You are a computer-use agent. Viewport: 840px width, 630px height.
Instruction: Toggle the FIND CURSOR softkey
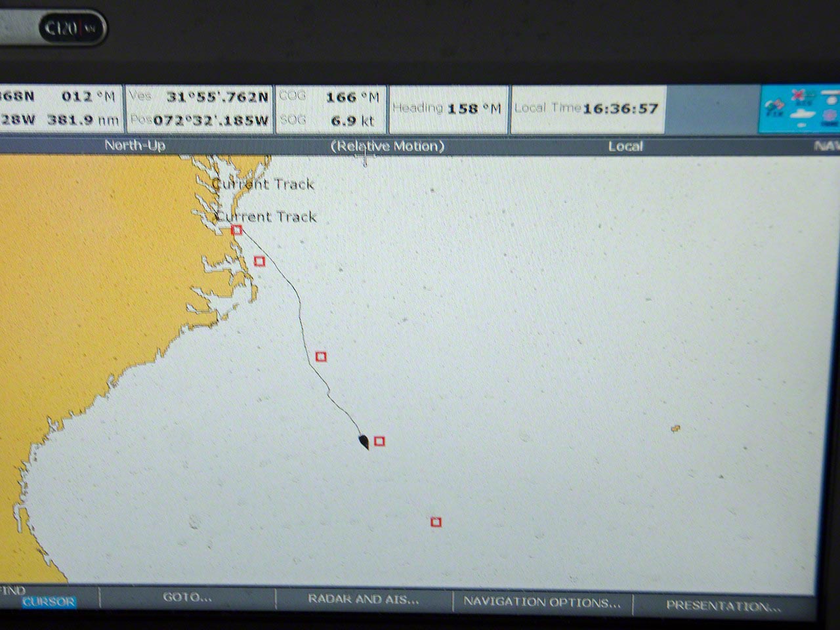tap(48, 600)
